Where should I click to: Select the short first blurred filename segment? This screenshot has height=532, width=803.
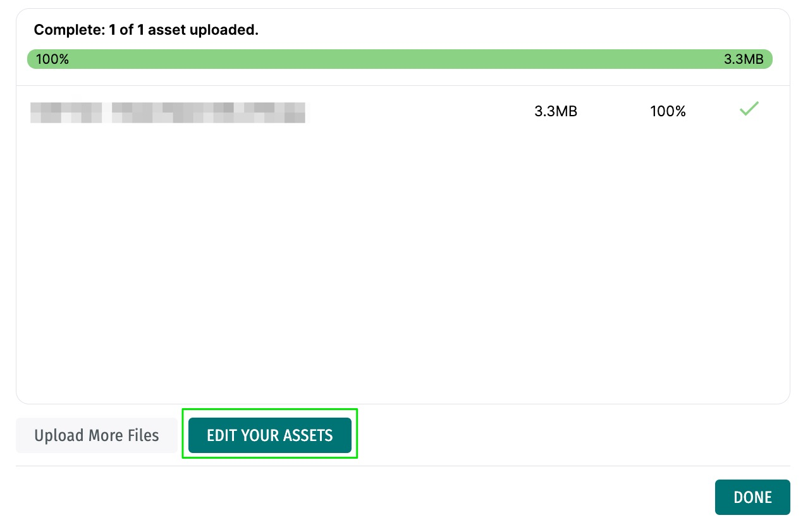tap(66, 112)
